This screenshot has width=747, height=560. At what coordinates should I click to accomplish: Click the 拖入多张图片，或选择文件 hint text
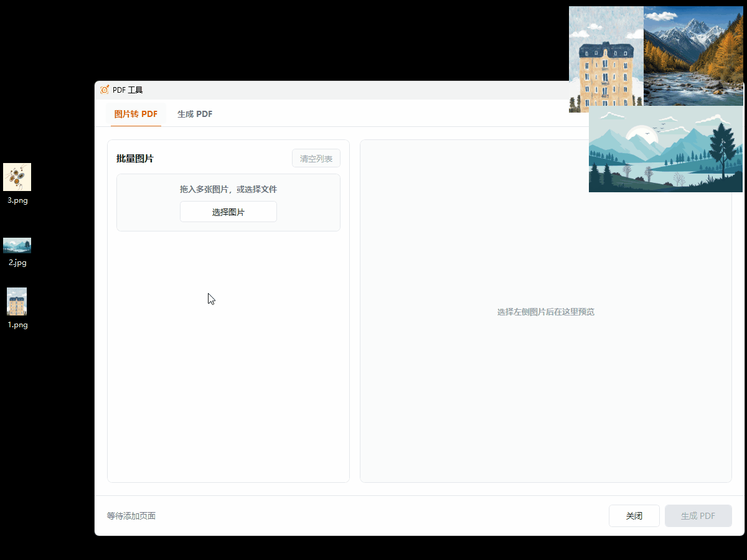pos(228,189)
